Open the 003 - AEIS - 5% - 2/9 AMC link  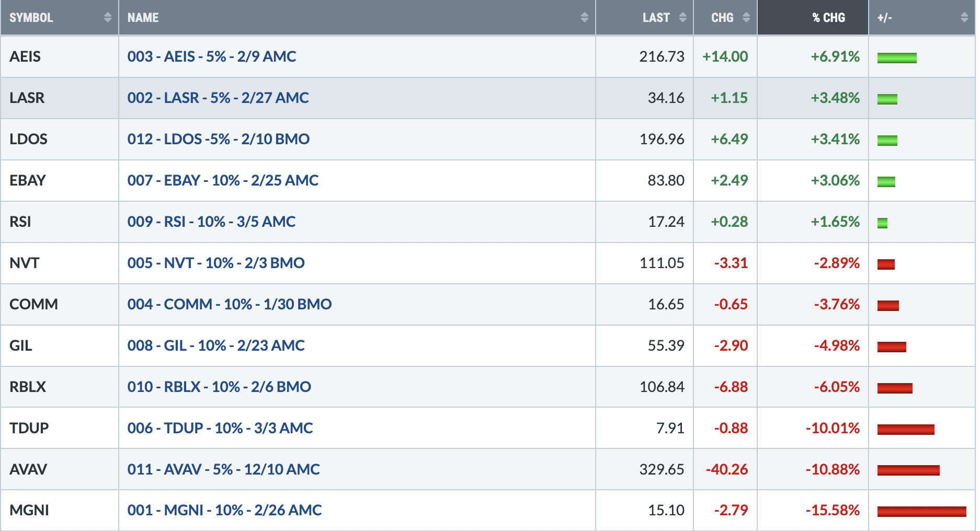[212, 56]
